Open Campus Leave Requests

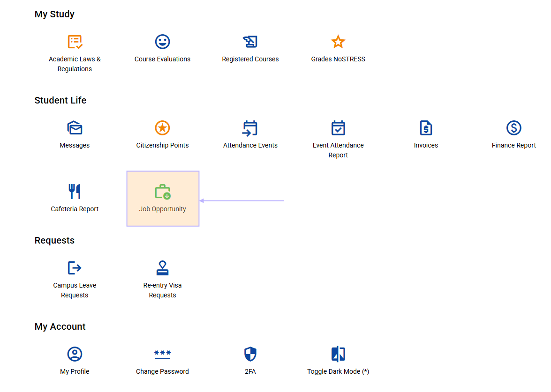75,267
